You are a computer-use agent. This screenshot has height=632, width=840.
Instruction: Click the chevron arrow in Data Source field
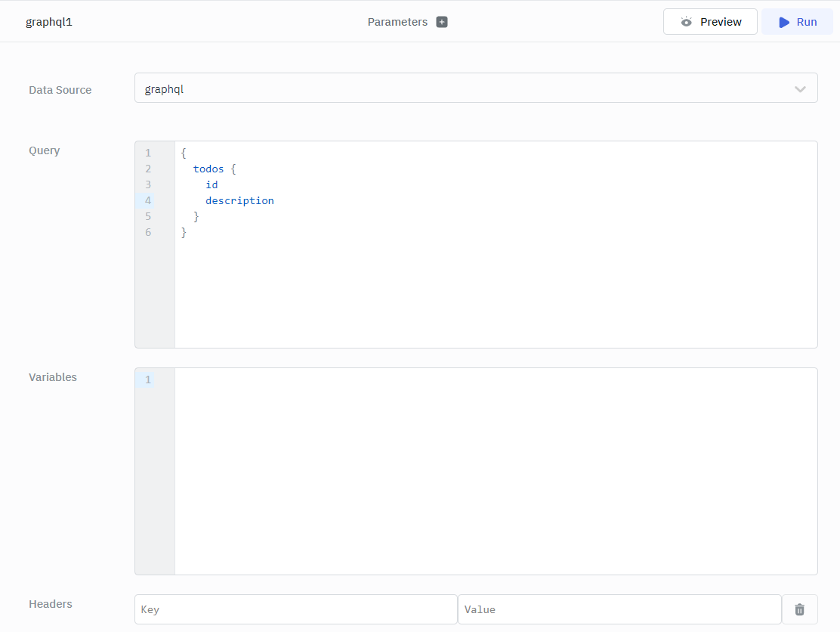click(x=800, y=89)
